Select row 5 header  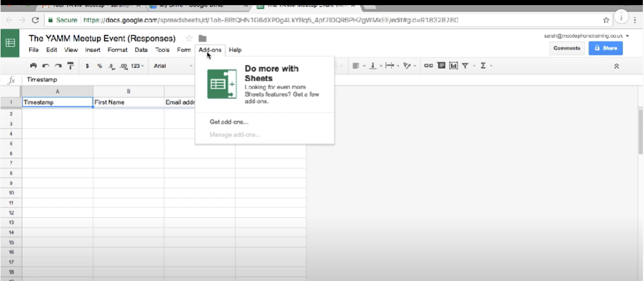click(x=11, y=143)
